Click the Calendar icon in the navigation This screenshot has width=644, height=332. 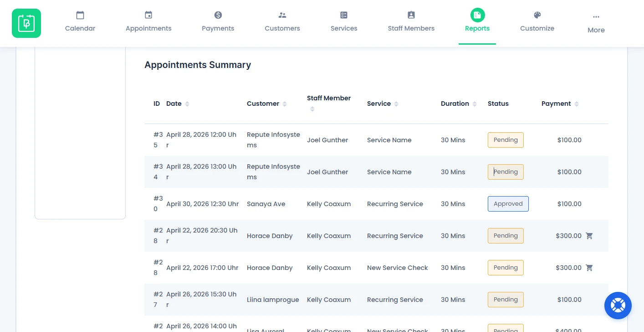click(x=80, y=15)
